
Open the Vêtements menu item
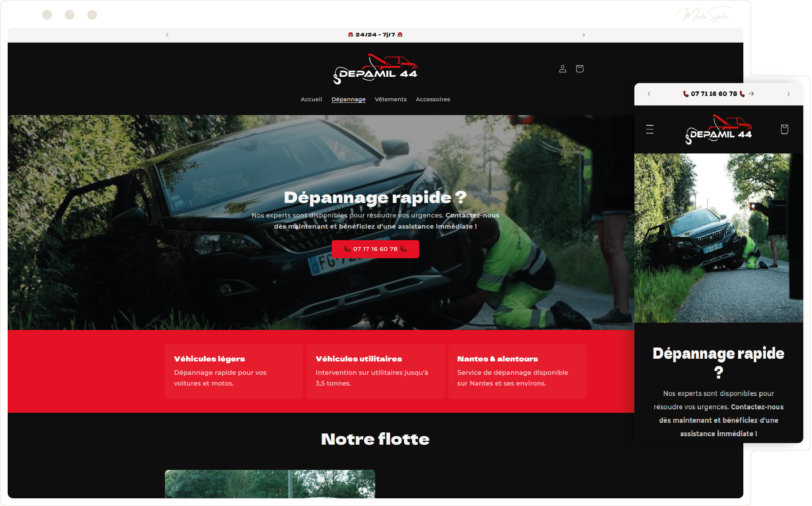click(x=390, y=99)
